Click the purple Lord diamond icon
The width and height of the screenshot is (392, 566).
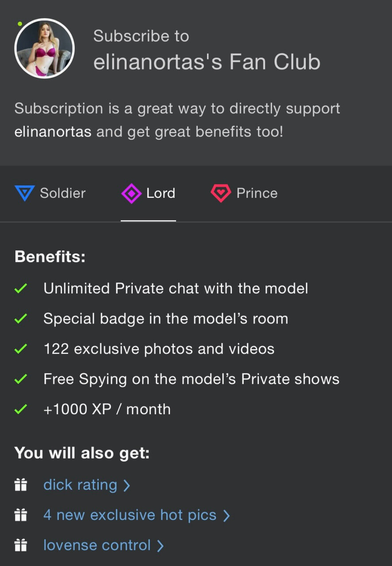coord(131,193)
